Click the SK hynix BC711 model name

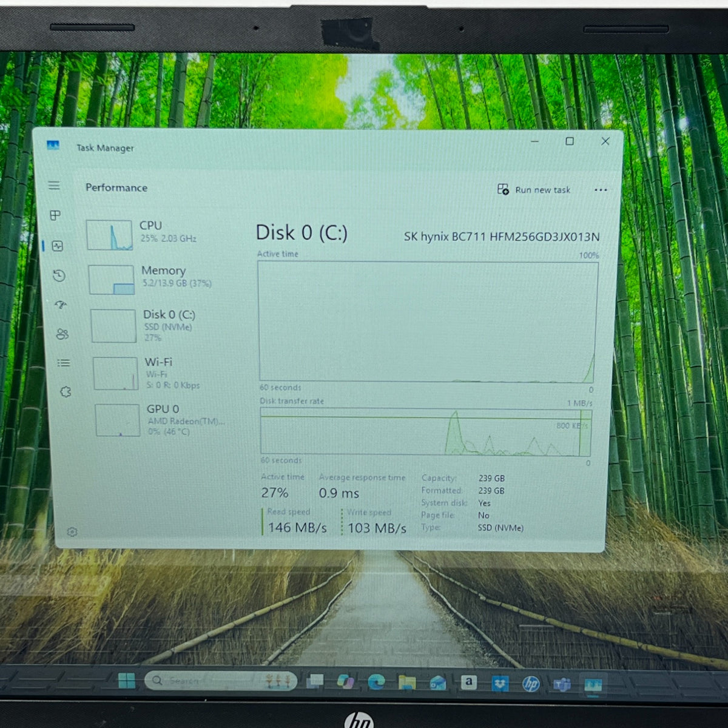pos(502,237)
